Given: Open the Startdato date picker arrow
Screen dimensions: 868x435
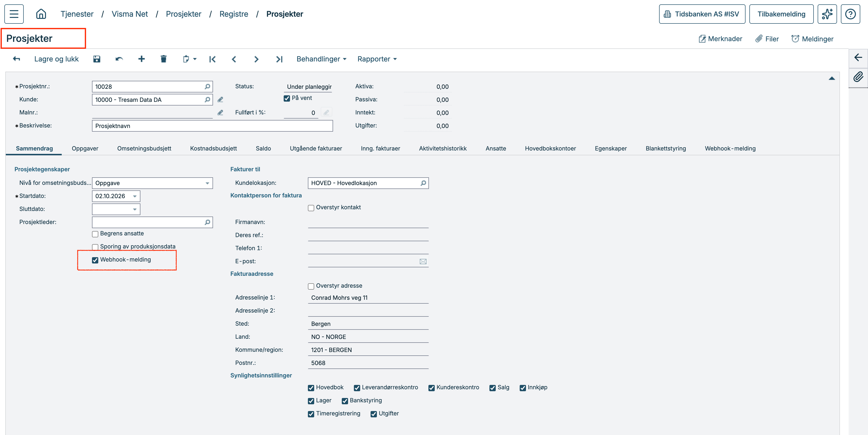Looking at the screenshot, I should coord(135,196).
